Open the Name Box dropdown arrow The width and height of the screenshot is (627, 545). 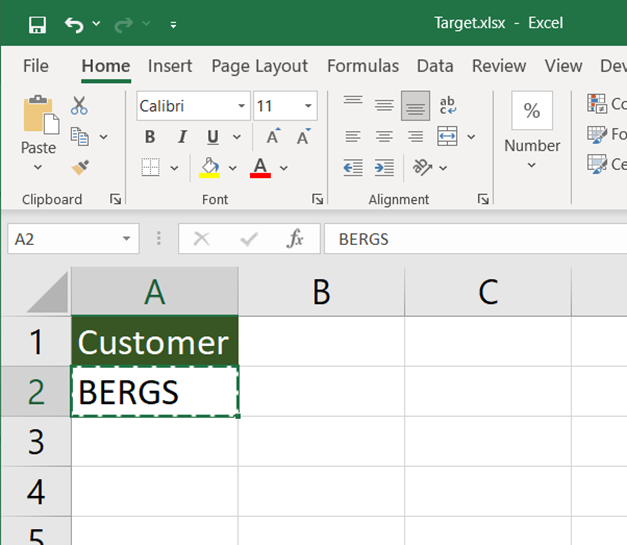(x=126, y=239)
